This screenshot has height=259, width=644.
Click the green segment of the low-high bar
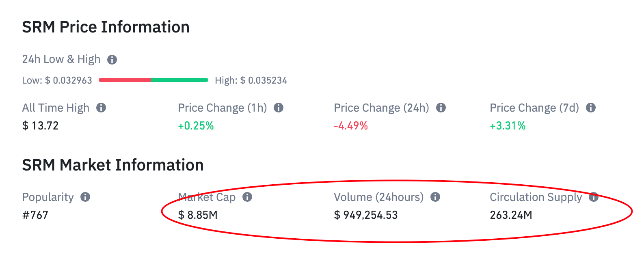[179, 80]
